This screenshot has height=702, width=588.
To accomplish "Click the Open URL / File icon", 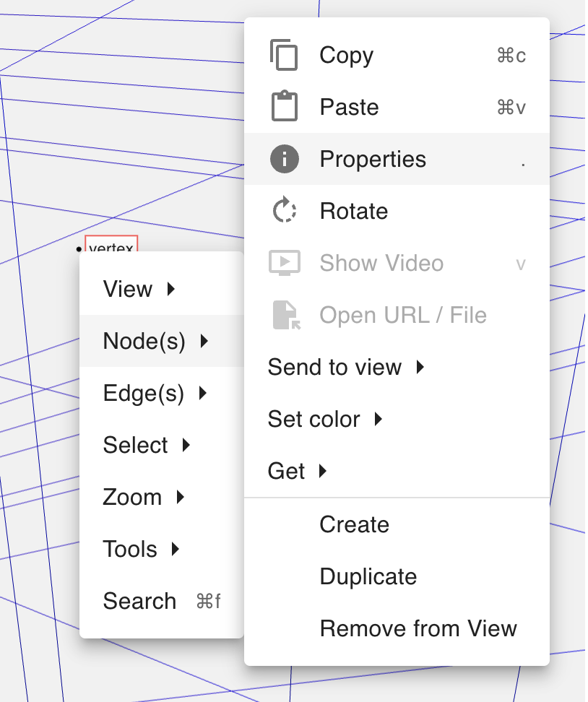I will [285, 315].
